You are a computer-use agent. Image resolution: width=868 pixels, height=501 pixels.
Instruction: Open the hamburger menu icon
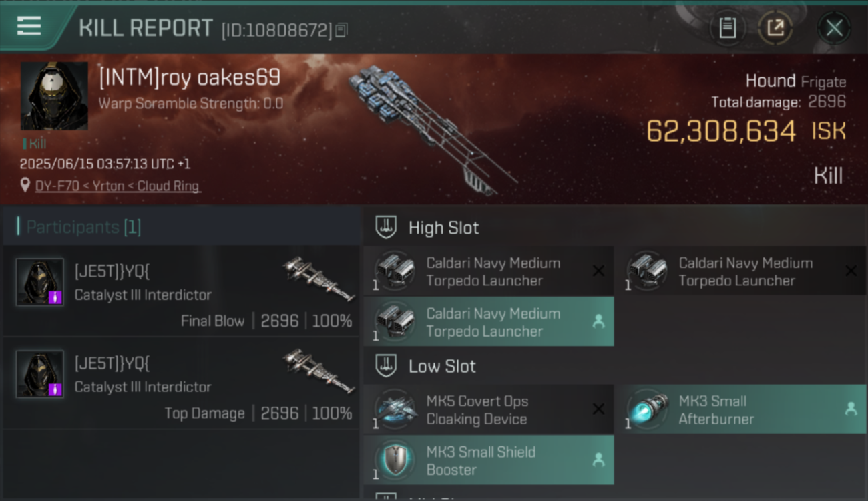pyautogui.click(x=29, y=26)
